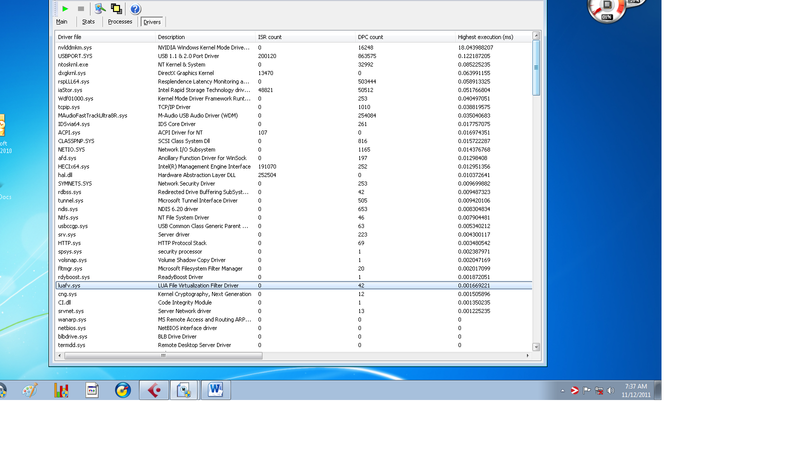Start monitoring with the green play button

click(x=65, y=9)
